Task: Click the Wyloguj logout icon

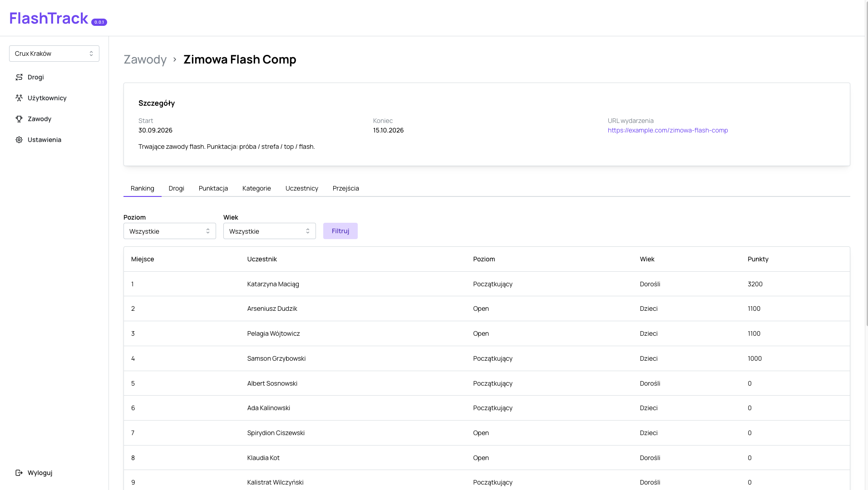Action: click(x=19, y=473)
